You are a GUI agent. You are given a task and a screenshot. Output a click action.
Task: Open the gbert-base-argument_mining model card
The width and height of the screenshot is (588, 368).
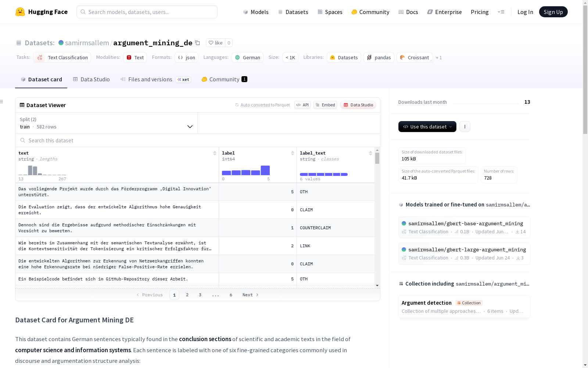click(464, 227)
